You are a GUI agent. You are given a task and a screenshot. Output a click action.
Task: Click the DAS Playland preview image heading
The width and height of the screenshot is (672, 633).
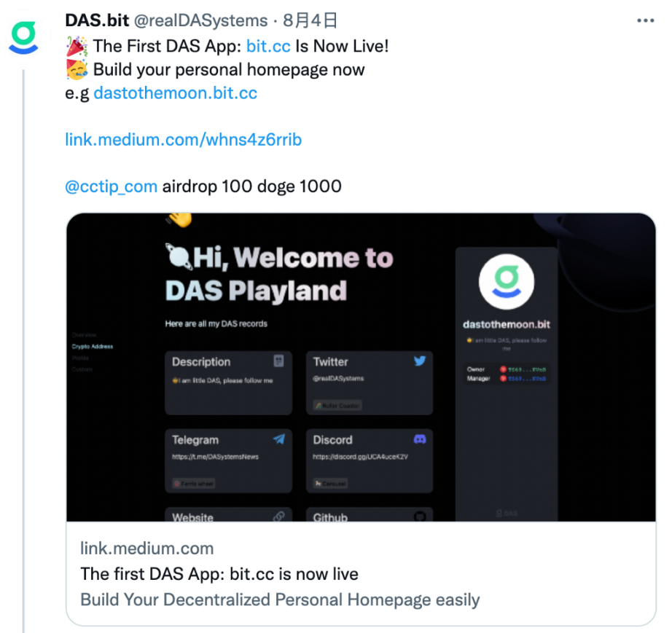coord(279,274)
